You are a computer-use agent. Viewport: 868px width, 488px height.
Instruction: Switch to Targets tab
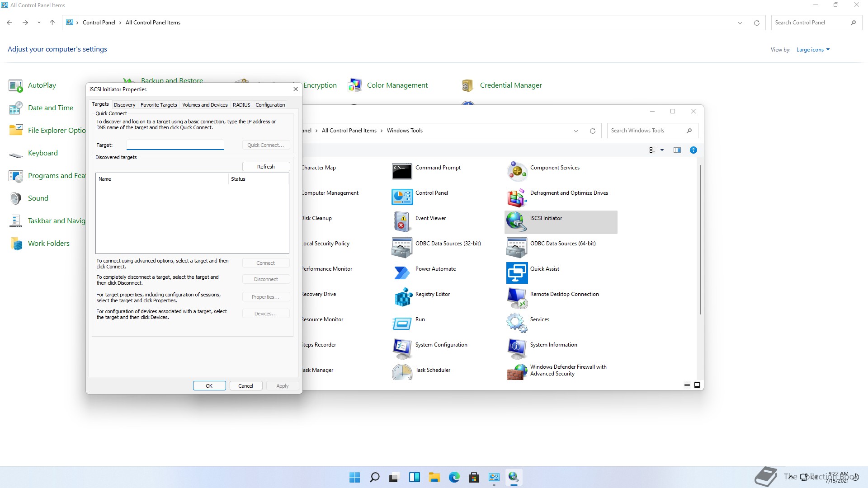click(100, 104)
